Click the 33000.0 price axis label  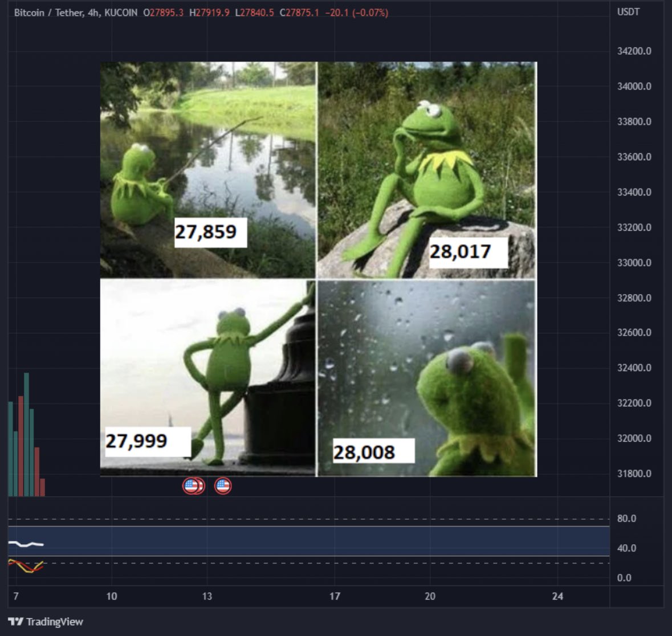634,262
